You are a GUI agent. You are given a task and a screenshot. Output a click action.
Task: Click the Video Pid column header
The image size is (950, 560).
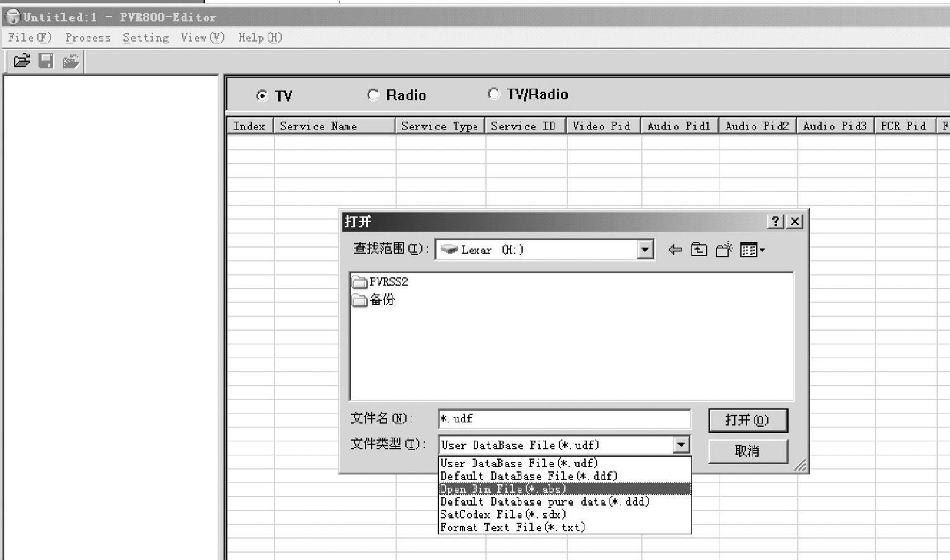[x=603, y=126]
